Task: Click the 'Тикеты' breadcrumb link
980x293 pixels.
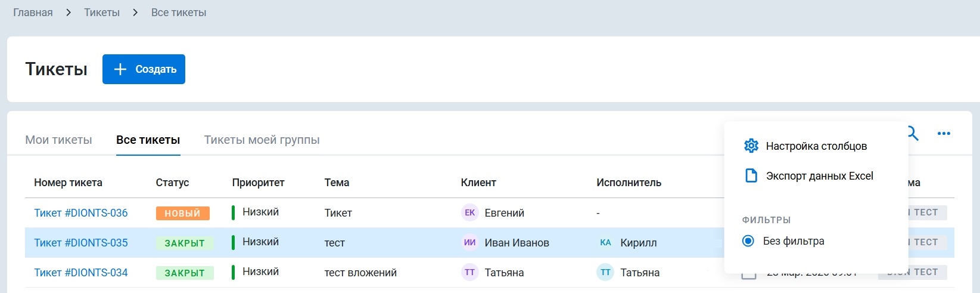Action: (x=102, y=13)
